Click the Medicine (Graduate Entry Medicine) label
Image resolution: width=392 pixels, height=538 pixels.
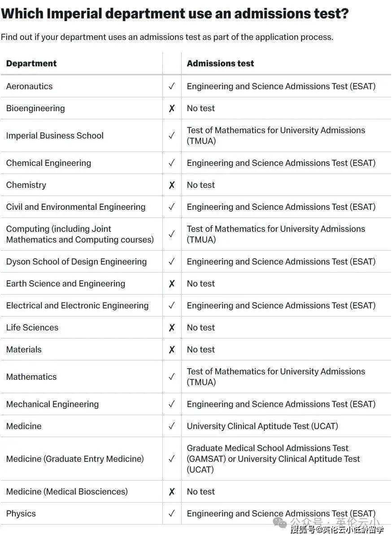[75, 459]
